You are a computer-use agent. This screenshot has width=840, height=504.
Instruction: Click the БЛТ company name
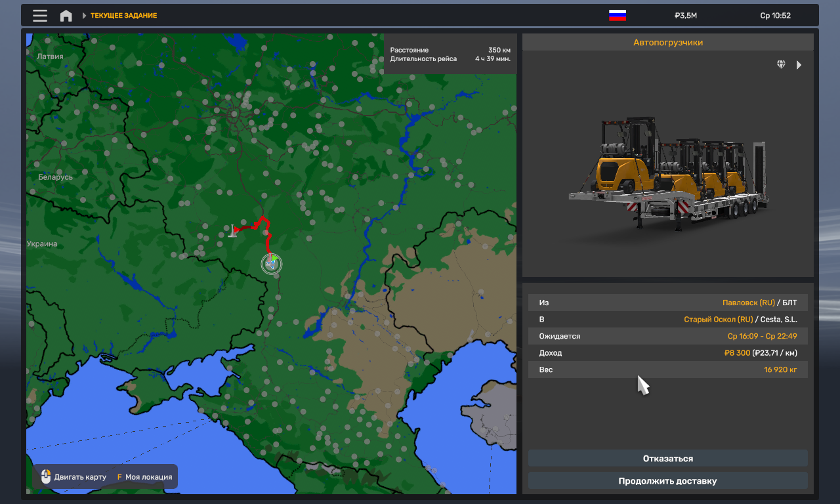(x=790, y=303)
